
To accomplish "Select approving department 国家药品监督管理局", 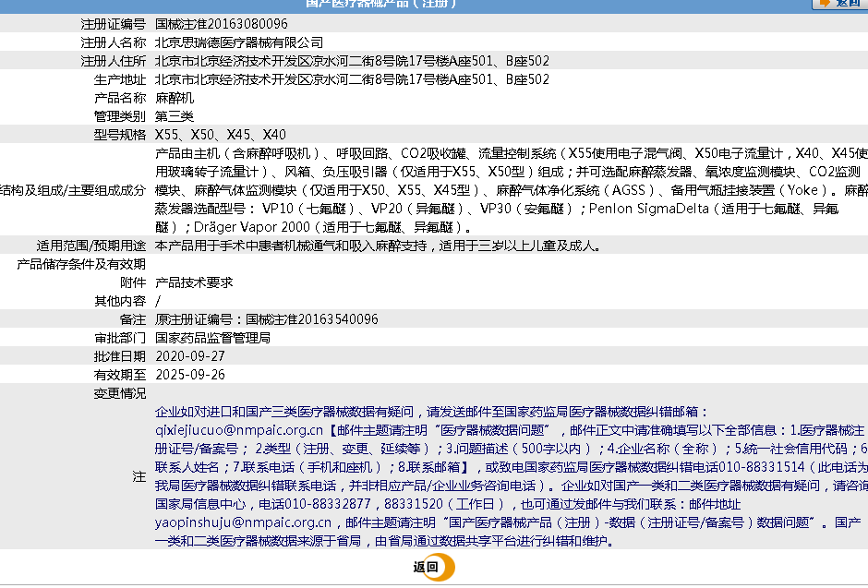I will point(212,338).
